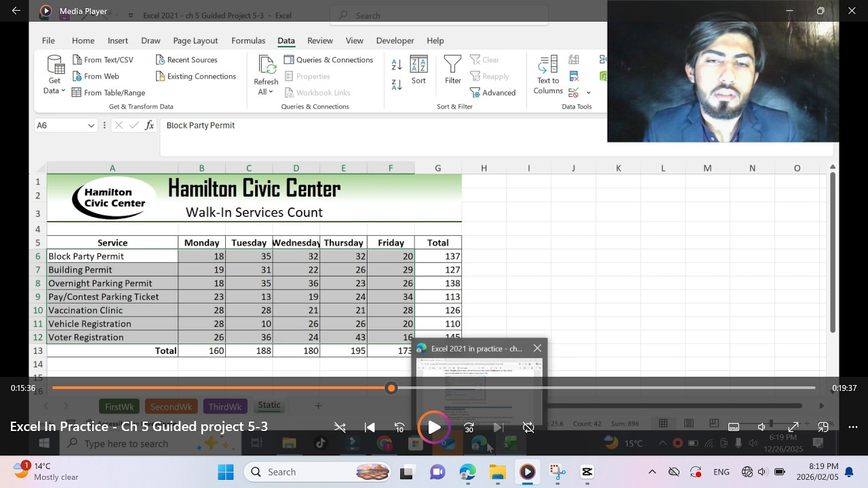Go back with Media Player back arrow
Viewport: 868px width, 488px height.
pyautogui.click(x=16, y=11)
